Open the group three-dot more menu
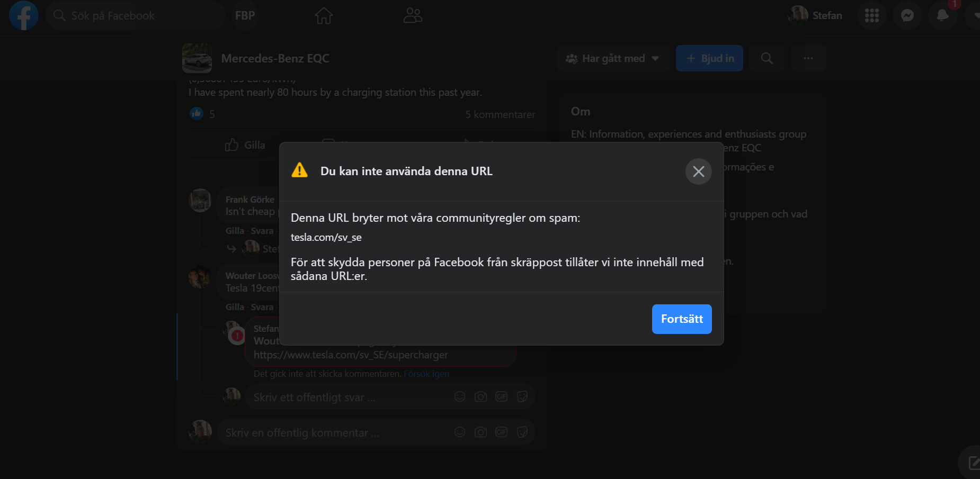 click(808, 58)
